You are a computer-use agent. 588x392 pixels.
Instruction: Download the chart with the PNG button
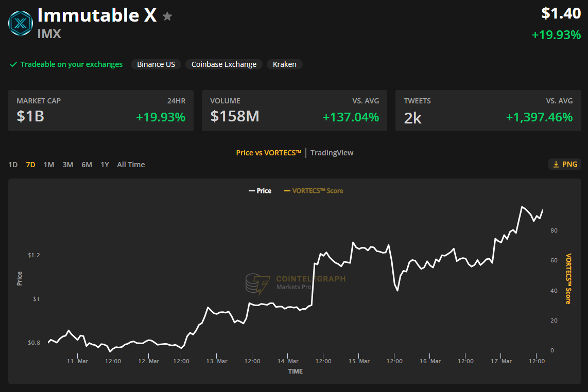tap(565, 164)
